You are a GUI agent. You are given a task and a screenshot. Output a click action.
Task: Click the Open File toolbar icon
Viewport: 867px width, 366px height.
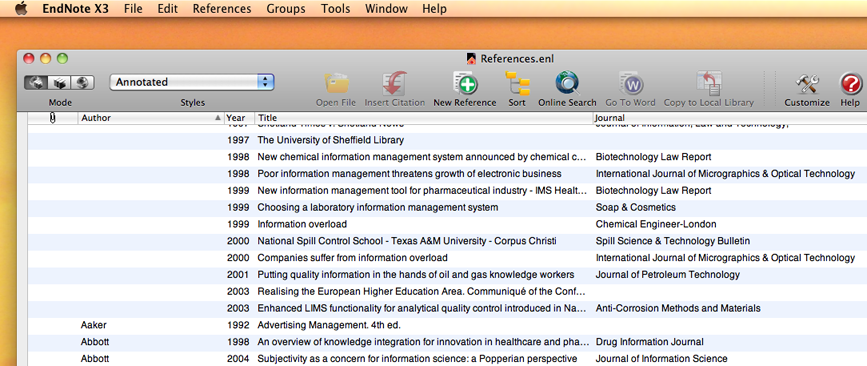[x=336, y=83]
